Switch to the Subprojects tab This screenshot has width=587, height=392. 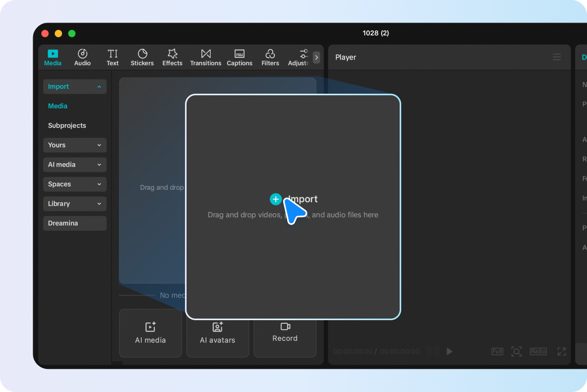pos(67,125)
